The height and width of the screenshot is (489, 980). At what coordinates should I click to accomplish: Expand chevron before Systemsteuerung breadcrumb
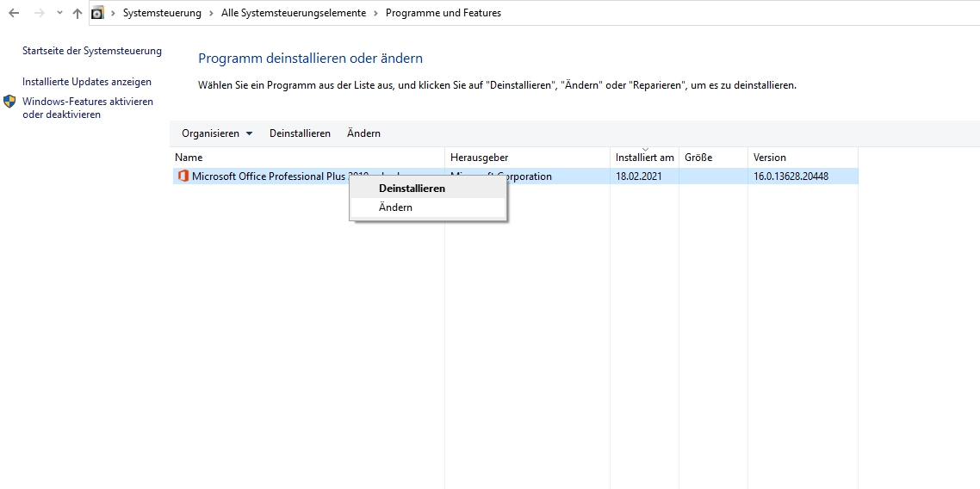(113, 13)
